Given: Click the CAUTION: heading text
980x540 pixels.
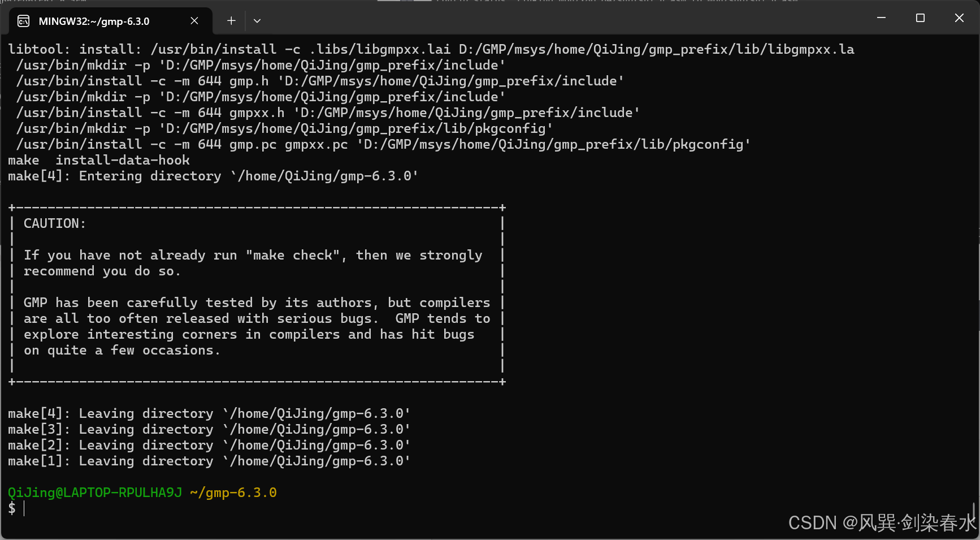Looking at the screenshot, I should [55, 223].
